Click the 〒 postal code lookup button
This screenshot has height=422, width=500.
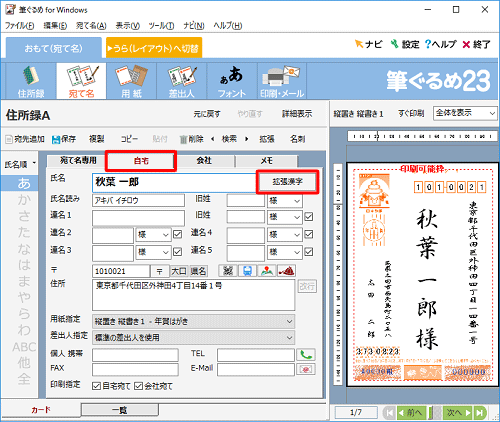(160, 271)
